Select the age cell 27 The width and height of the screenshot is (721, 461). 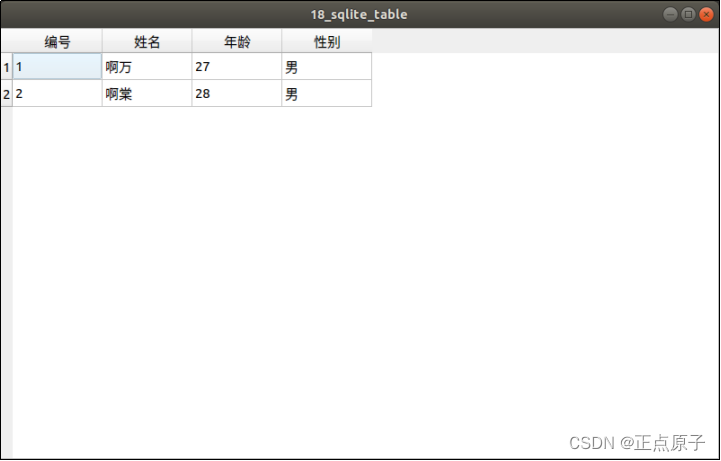coord(237,67)
